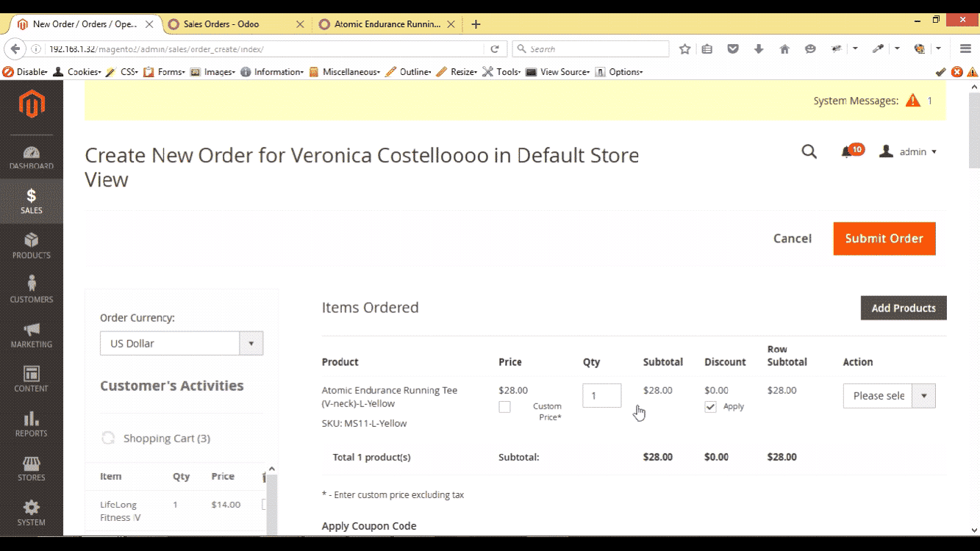
Task: Click the browser Search box
Action: click(590, 49)
